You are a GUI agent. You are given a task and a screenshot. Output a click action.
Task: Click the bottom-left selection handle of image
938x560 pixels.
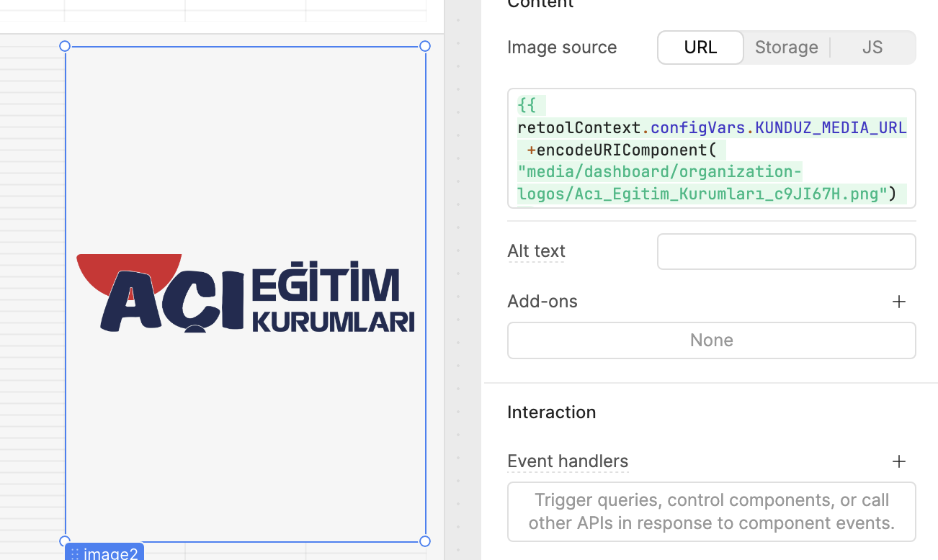coord(65,541)
